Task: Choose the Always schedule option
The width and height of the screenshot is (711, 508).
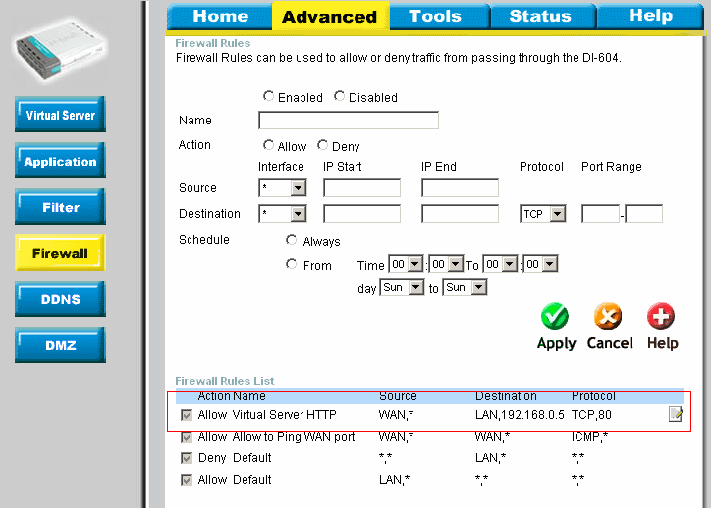Action: [292, 241]
